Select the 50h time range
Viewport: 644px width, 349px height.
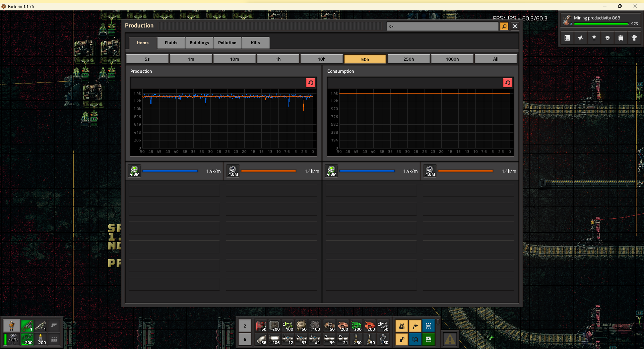coord(365,59)
